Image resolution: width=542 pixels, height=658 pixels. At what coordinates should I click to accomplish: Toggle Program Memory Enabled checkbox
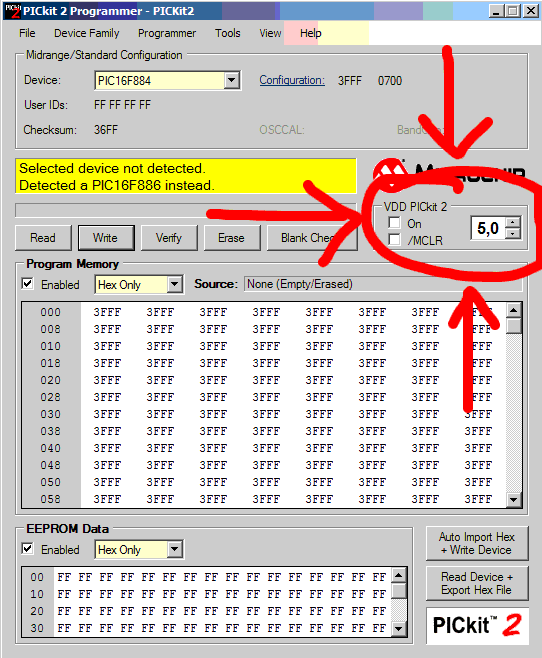point(28,284)
